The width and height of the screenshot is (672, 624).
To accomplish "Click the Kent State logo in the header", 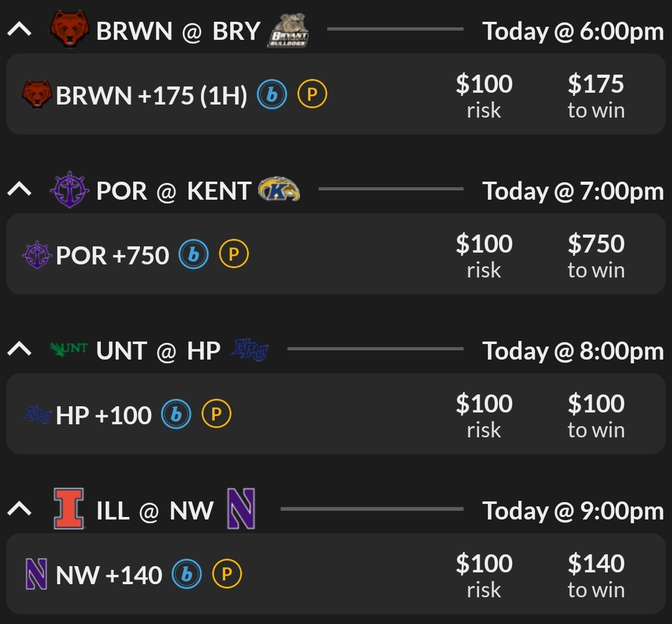I will pyautogui.click(x=279, y=190).
